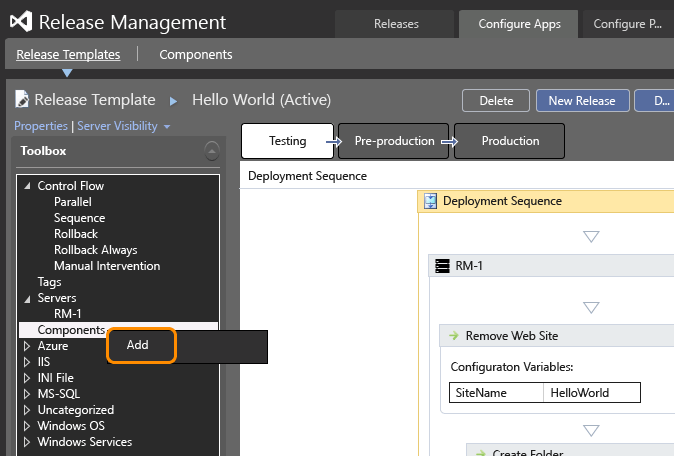Image resolution: width=675 pixels, height=456 pixels.
Task: Click the Remove Web Site activity header
Action: [557, 335]
